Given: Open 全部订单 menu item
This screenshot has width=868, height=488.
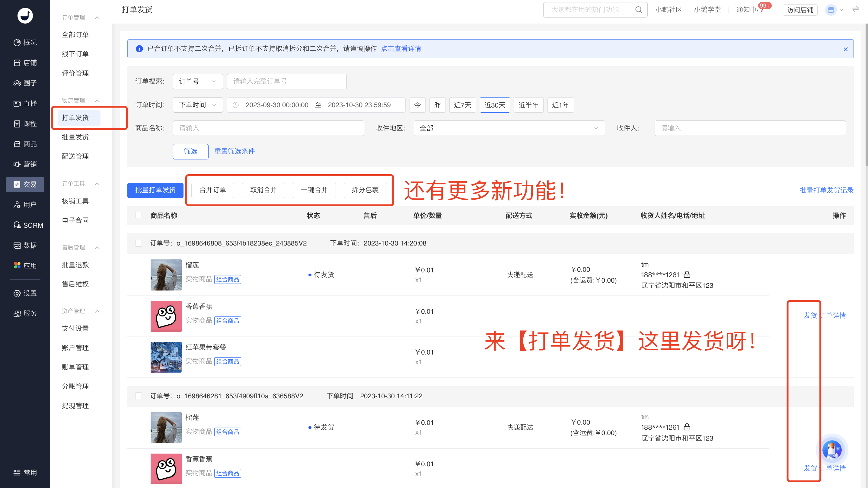Looking at the screenshot, I should (x=75, y=35).
